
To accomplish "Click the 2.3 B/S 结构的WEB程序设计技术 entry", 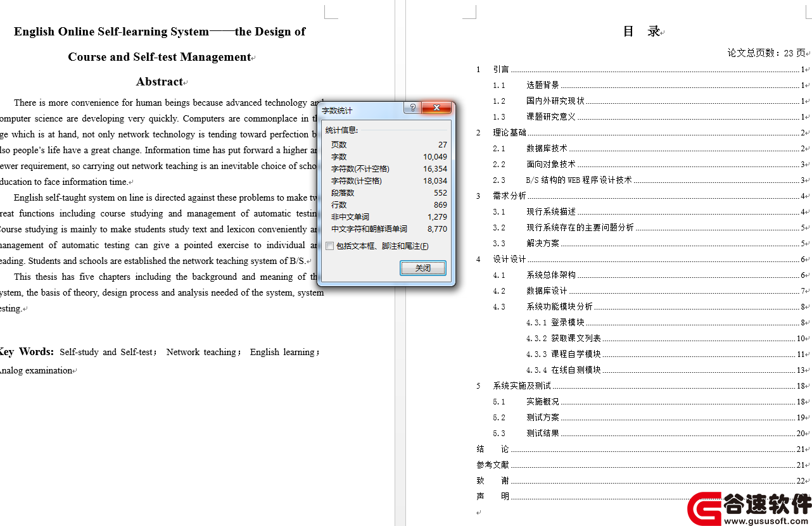I will pyautogui.click(x=649, y=180).
